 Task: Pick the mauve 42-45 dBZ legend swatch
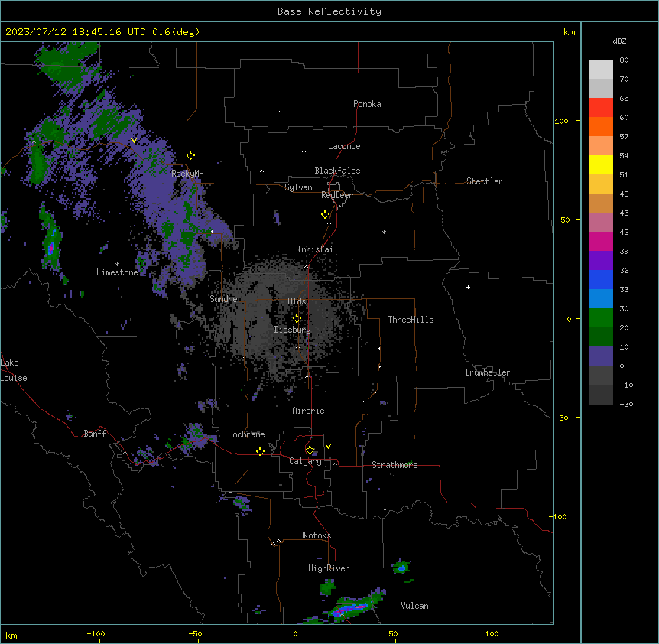[x=601, y=223]
